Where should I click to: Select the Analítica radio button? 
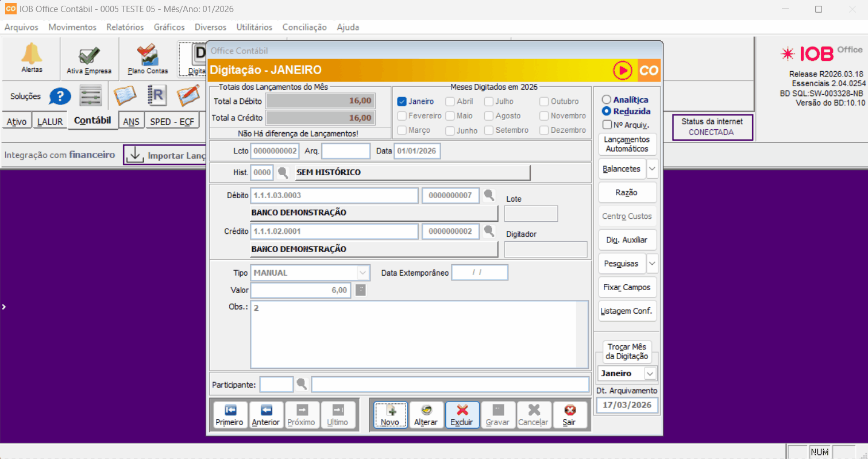606,100
